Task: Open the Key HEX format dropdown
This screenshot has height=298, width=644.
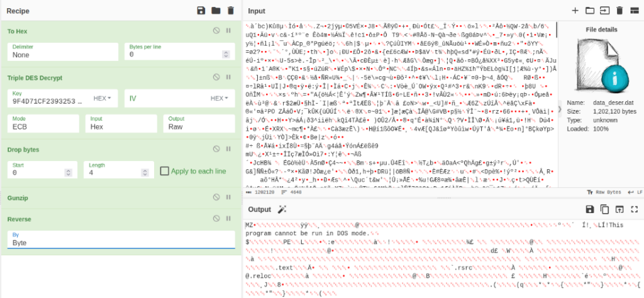Action: [x=101, y=99]
